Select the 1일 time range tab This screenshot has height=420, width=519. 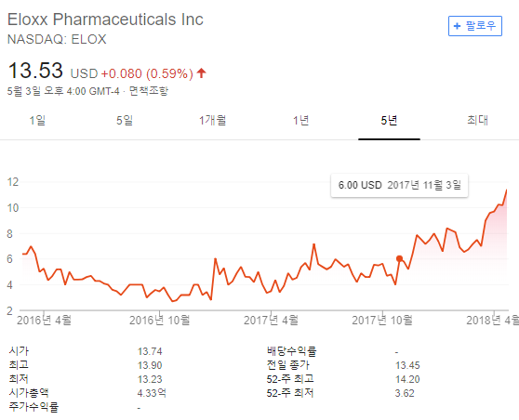pos(37,121)
